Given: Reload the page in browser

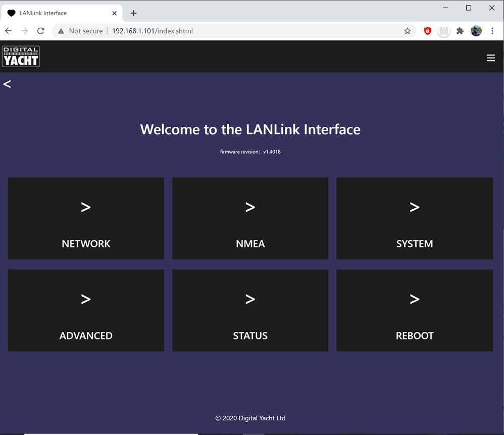Looking at the screenshot, I should click(x=41, y=31).
